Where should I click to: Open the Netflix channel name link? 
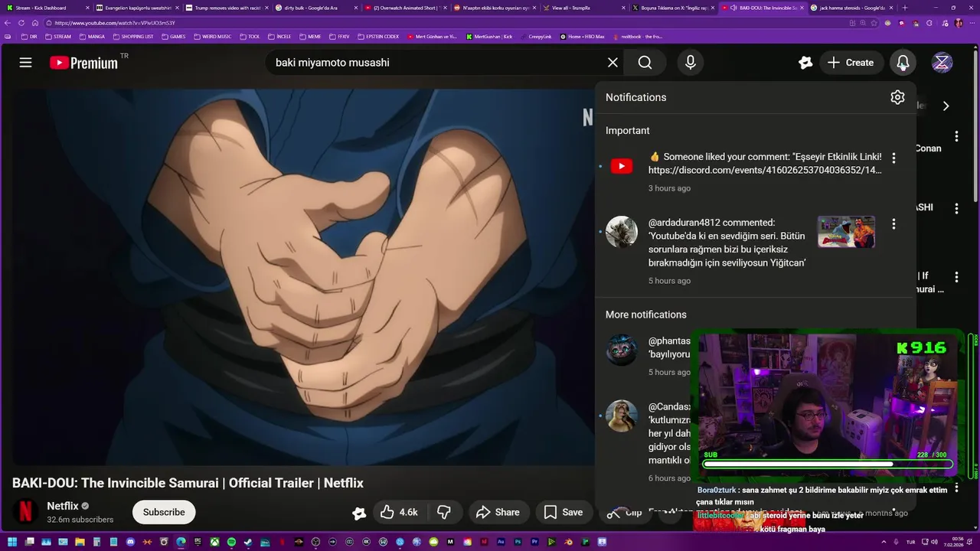point(63,506)
